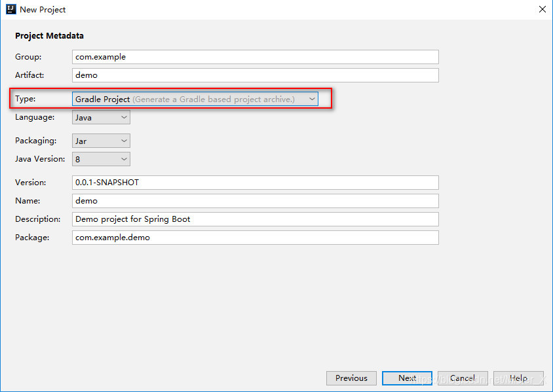The width and height of the screenshot is (553, 392).
Task: Click the Artifact input field
Action: (x=256, y=75)
